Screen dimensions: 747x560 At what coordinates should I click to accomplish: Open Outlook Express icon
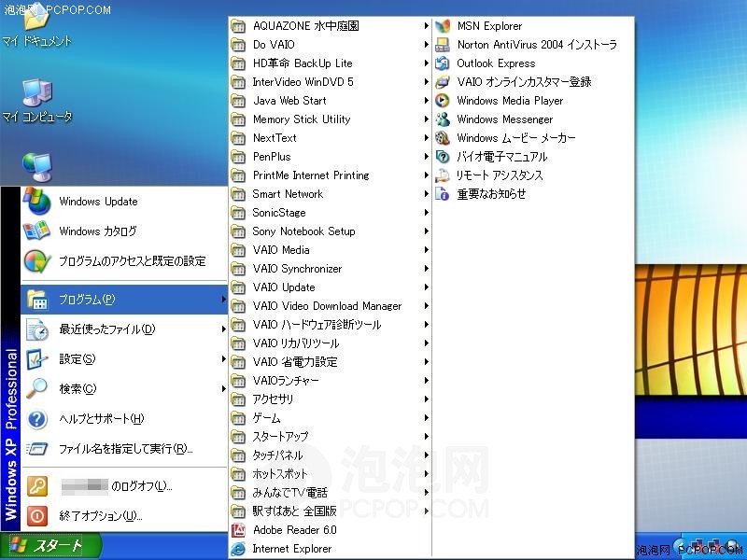coord(443,63)
